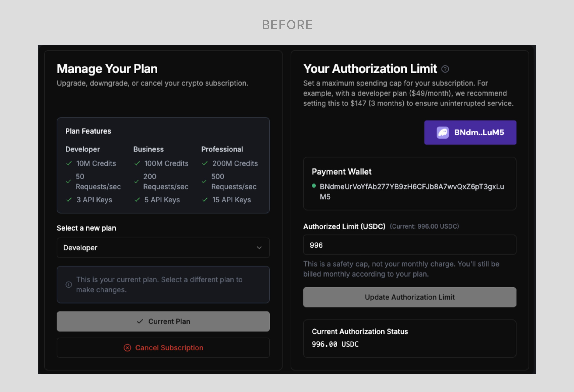Click the Phantom wallet ghost icon
Viewport: 574px width, 392px height.
(442, 133)
